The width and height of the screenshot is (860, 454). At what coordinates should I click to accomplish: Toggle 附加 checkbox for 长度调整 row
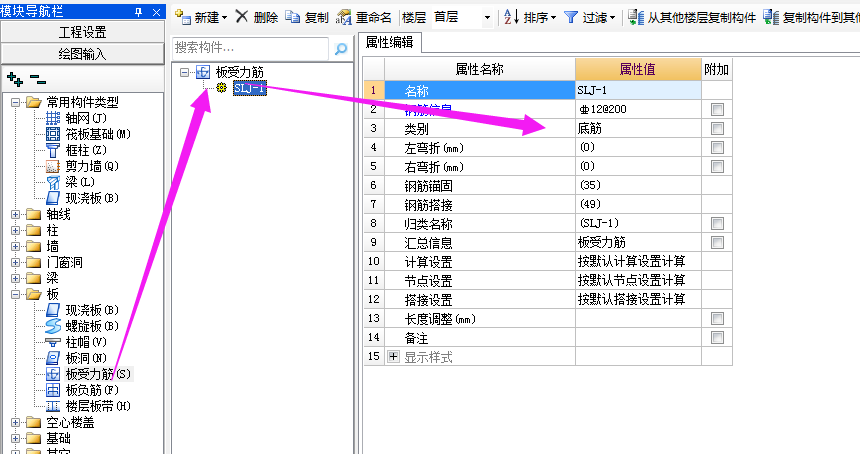click(717, 319)
